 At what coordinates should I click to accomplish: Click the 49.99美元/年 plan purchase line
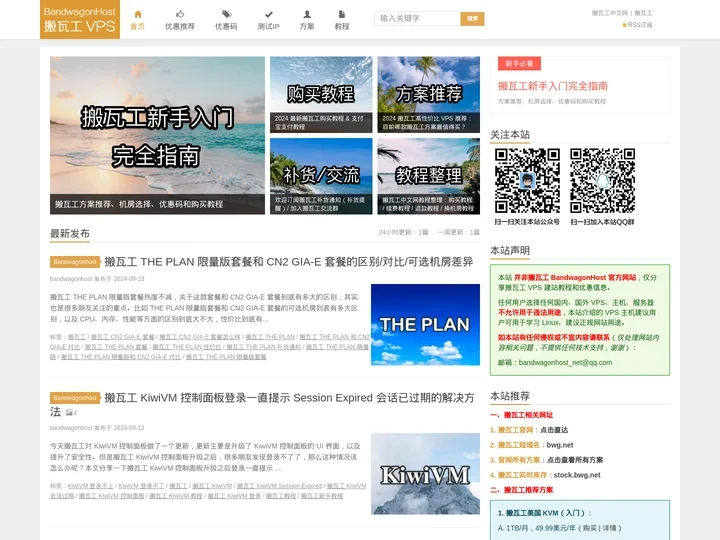click(x=560, y=528)
